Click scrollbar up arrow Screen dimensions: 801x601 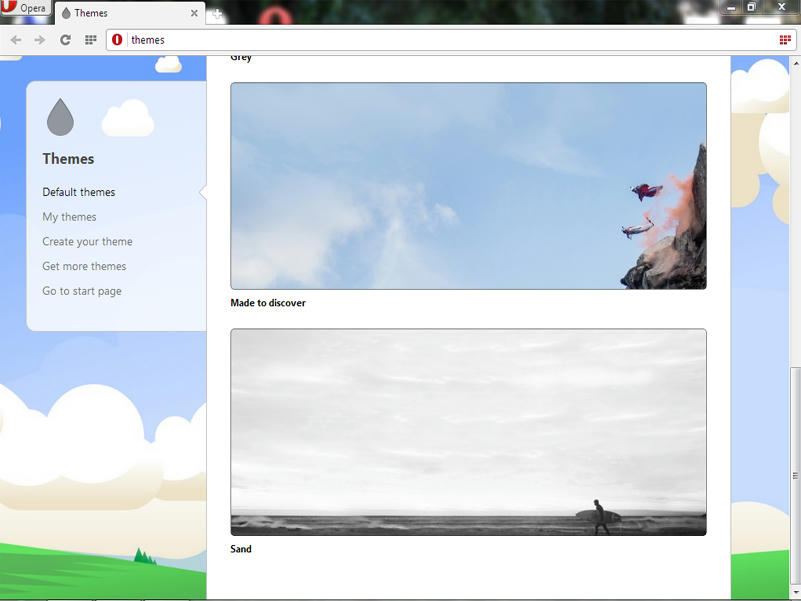coord(795,63)
